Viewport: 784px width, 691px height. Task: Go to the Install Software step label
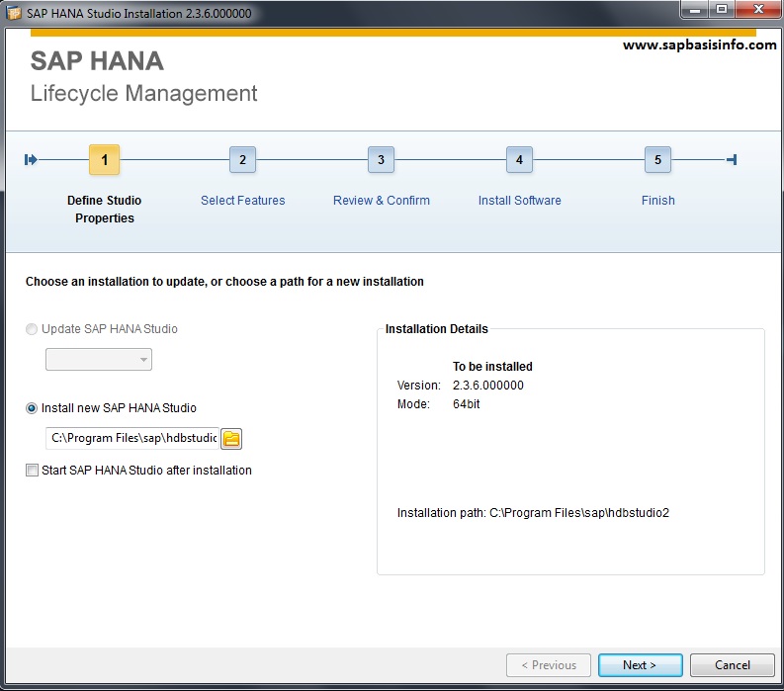click(519, 200)
